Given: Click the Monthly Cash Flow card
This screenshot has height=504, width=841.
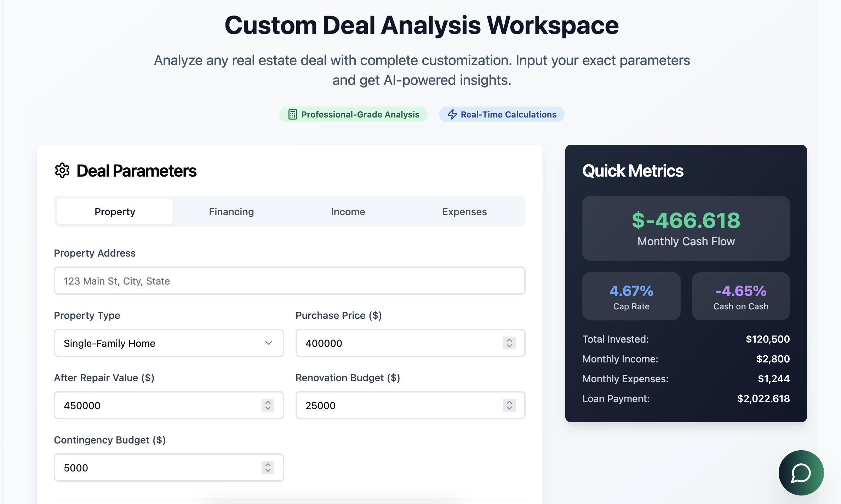Looking at the screenshot, I should pyautogui.click(x=686, y=228).
